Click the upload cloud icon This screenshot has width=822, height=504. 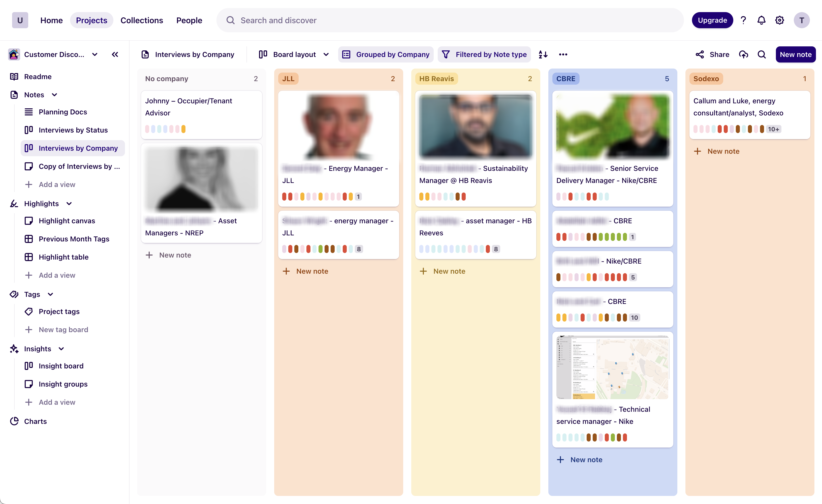744,54
